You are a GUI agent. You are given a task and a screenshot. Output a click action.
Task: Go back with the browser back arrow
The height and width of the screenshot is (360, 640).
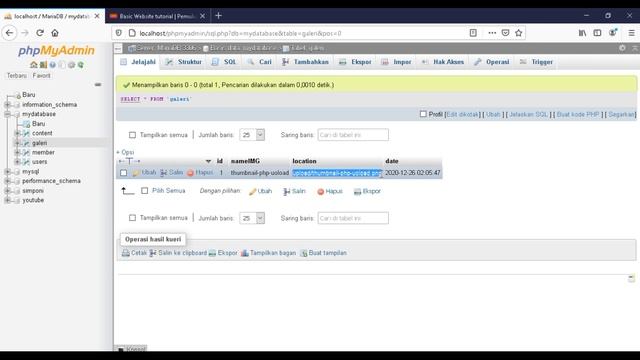point(9,33)
